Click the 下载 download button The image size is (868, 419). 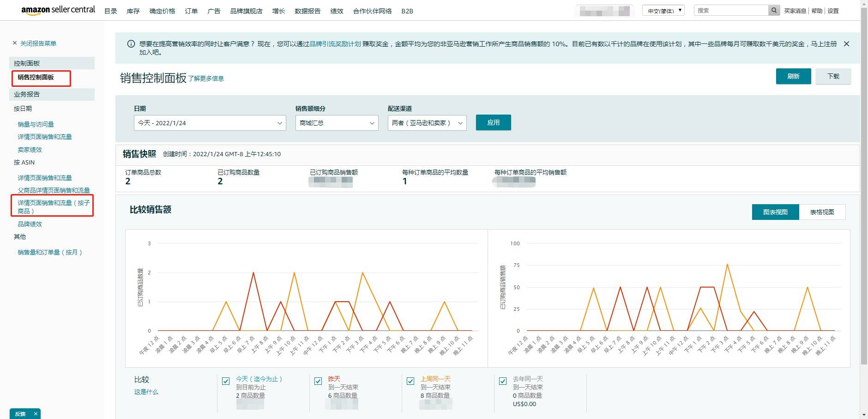pos(833,76)
